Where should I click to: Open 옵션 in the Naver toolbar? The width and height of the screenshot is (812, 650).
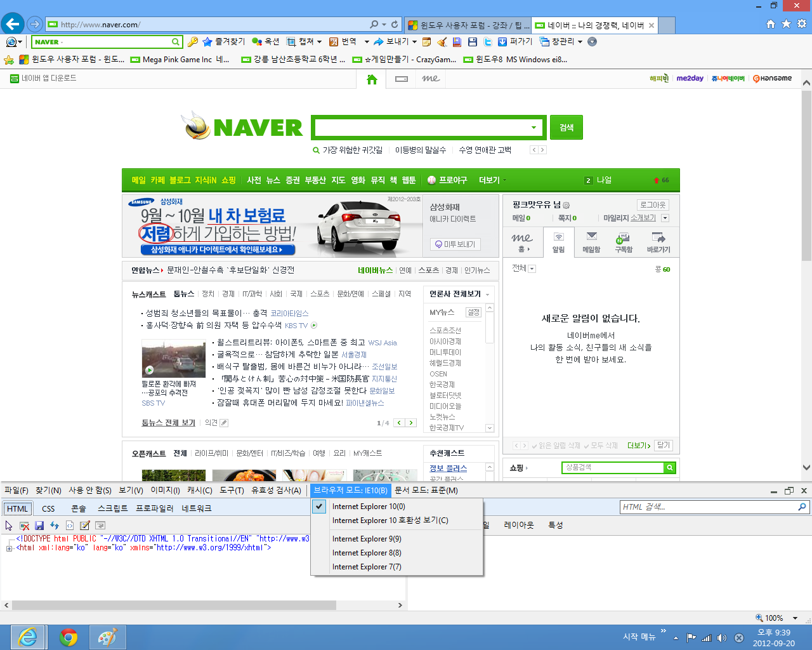tap(265, 42)
